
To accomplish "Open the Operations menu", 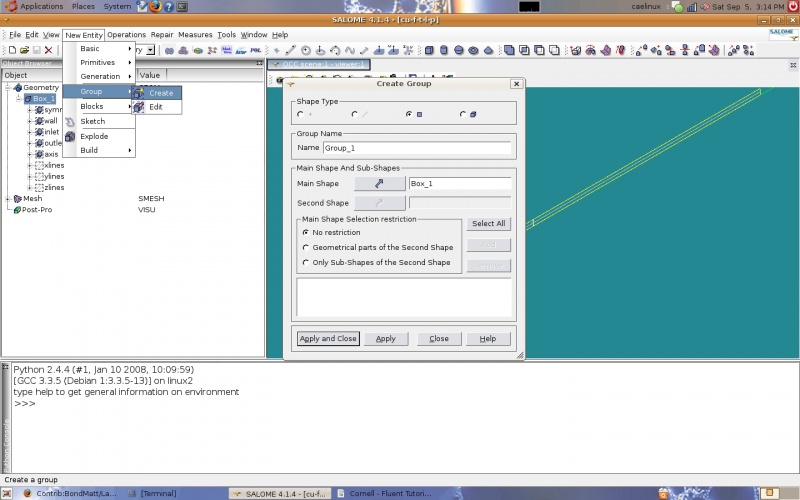I will click(126, 35).
